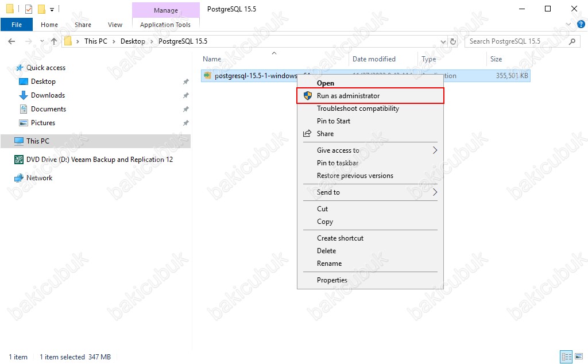Open the File tab
Image resolution: width=588 pixels, height=364 pixels.
(x=17, y=25)
